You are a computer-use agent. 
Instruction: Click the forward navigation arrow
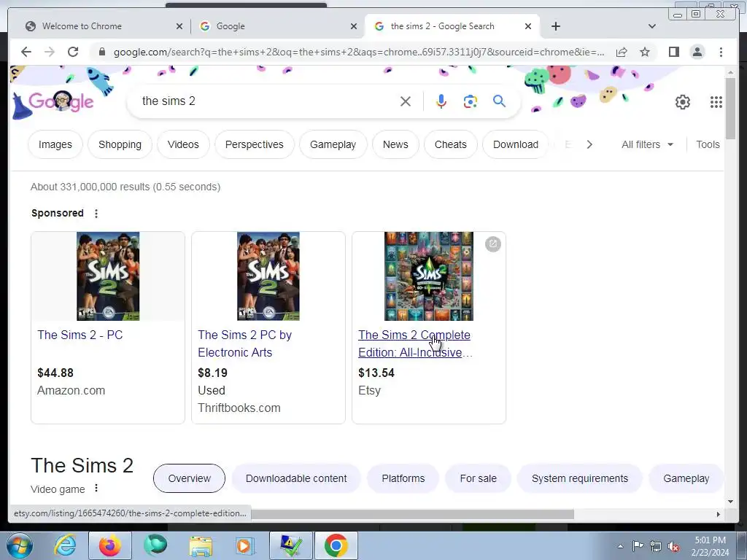coord(50,52)
